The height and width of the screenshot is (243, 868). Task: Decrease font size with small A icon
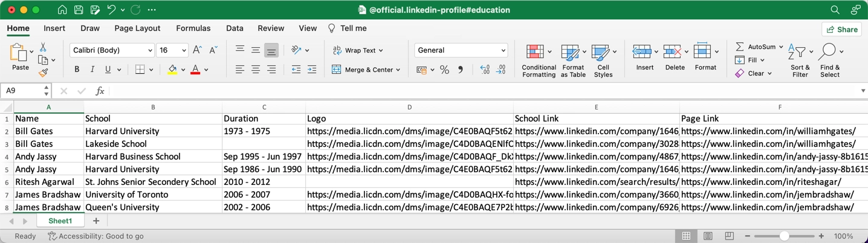pos(213,50)
